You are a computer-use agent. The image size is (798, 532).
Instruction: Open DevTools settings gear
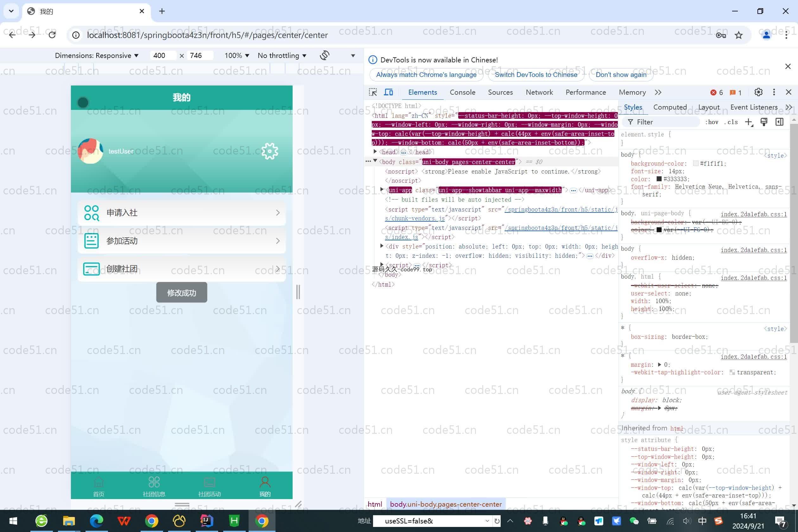(x=758, y=92)
